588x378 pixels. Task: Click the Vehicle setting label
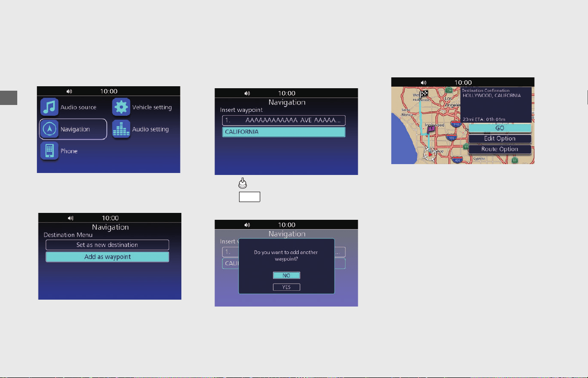152,107
